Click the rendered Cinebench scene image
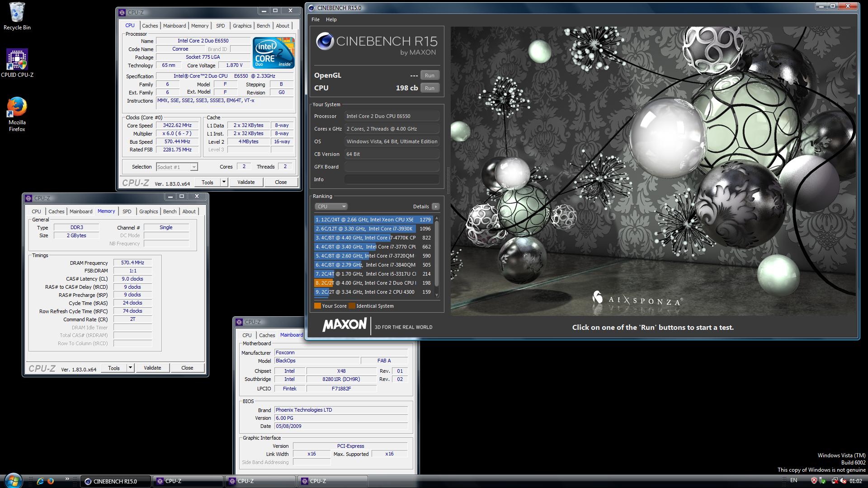Screen dimensions: 868x488 click(653, 171)
